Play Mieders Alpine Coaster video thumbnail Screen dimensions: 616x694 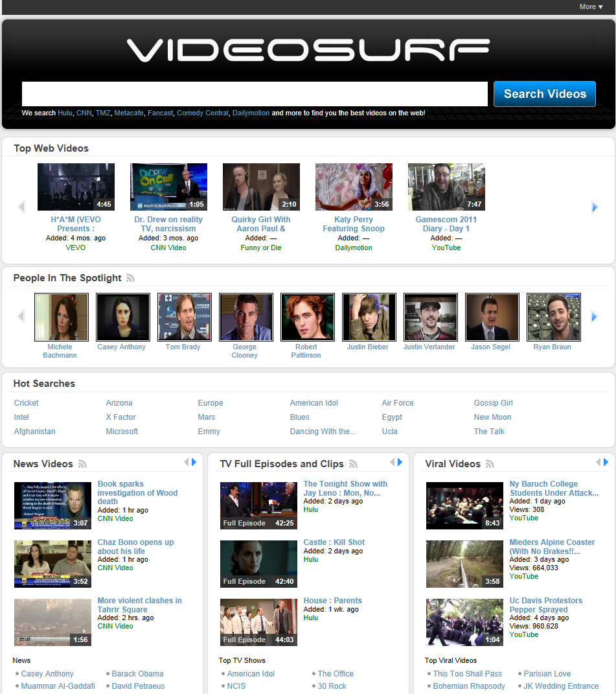(464, 564)
